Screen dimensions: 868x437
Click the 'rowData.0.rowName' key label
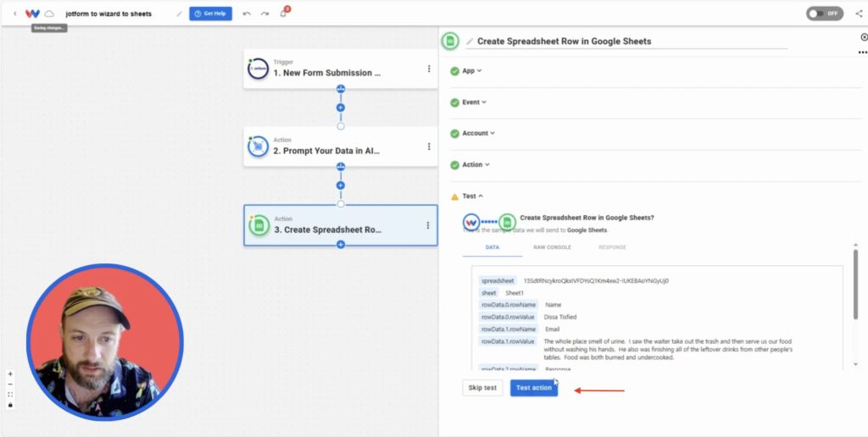[509, 305]
